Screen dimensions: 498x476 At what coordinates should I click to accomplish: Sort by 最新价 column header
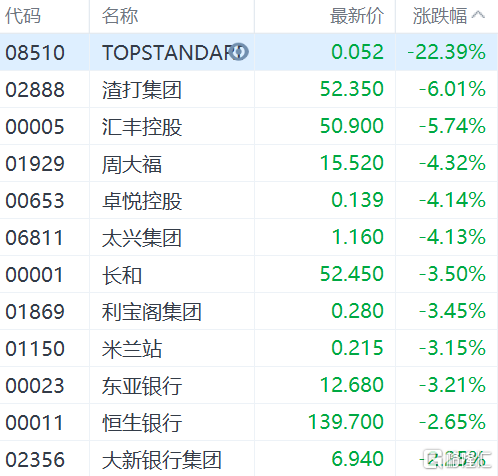click(357, 16)
